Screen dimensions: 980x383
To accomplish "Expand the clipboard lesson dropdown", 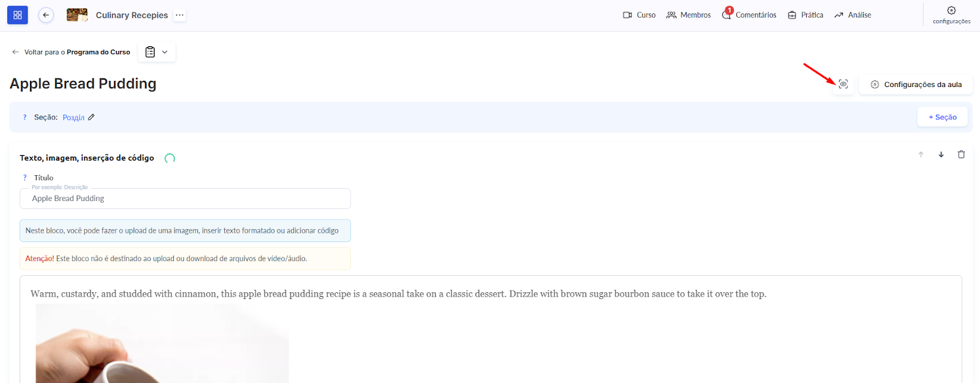I will coord(157,52).
